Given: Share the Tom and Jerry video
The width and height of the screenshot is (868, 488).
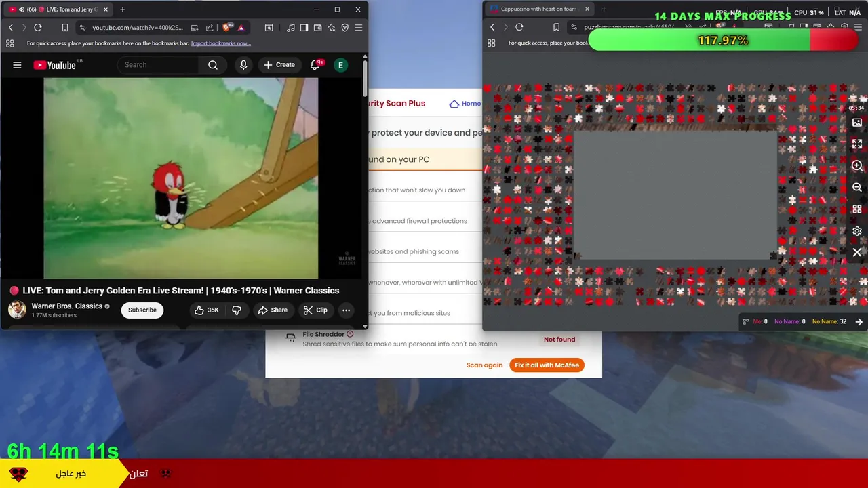Looking at the screenshot, I should (272, 310).
